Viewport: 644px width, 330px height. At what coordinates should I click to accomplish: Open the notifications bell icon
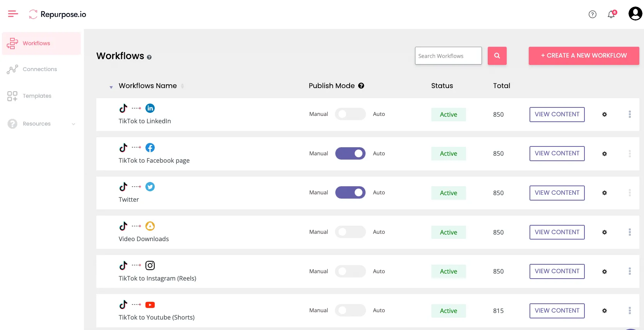611,14
